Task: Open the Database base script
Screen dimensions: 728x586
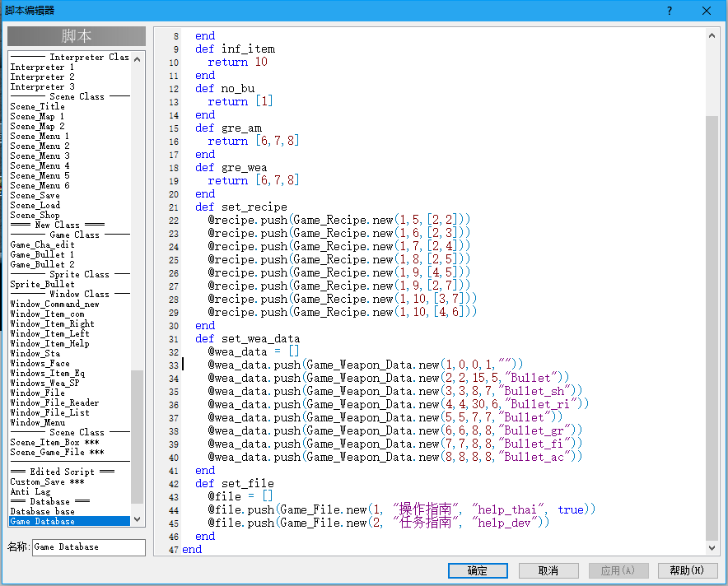Action: 42,511
